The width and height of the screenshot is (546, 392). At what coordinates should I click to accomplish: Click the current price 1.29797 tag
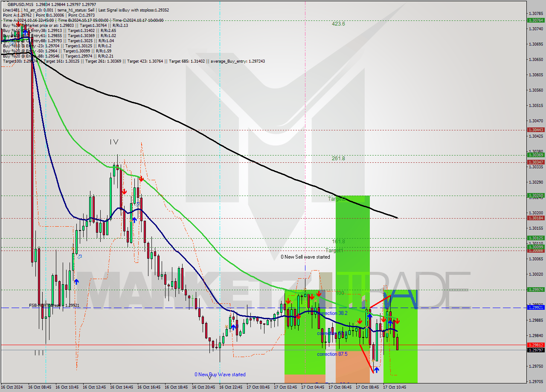point(535,350)
